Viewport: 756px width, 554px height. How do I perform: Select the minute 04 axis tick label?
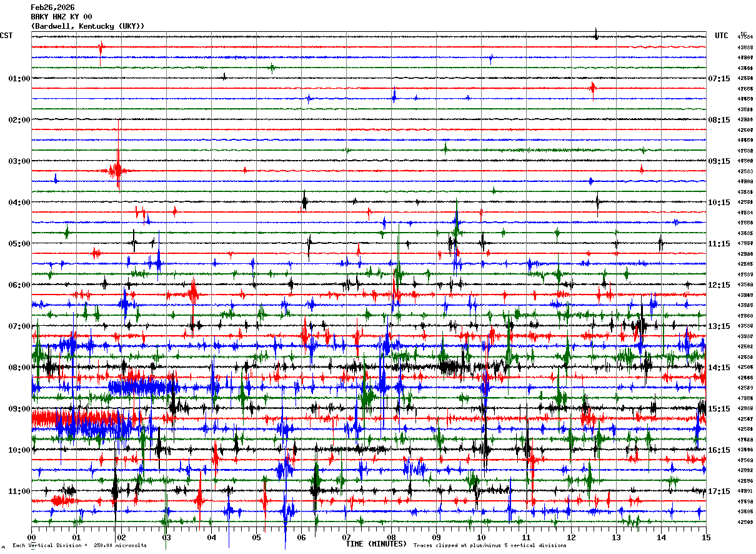click(x=211, y=537)
